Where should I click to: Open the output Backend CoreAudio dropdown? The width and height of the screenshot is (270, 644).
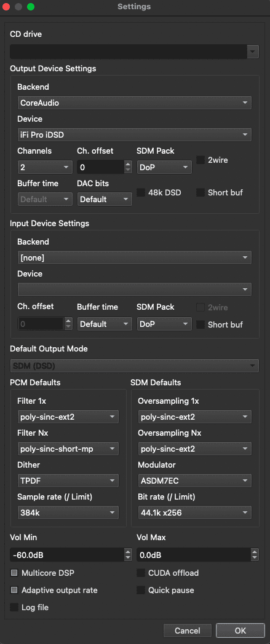pyautogui.click(x=134, y=103)
